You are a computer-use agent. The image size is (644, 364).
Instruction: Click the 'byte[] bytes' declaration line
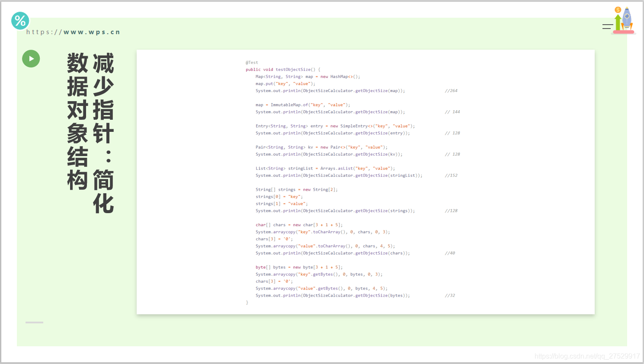[299, 267]
